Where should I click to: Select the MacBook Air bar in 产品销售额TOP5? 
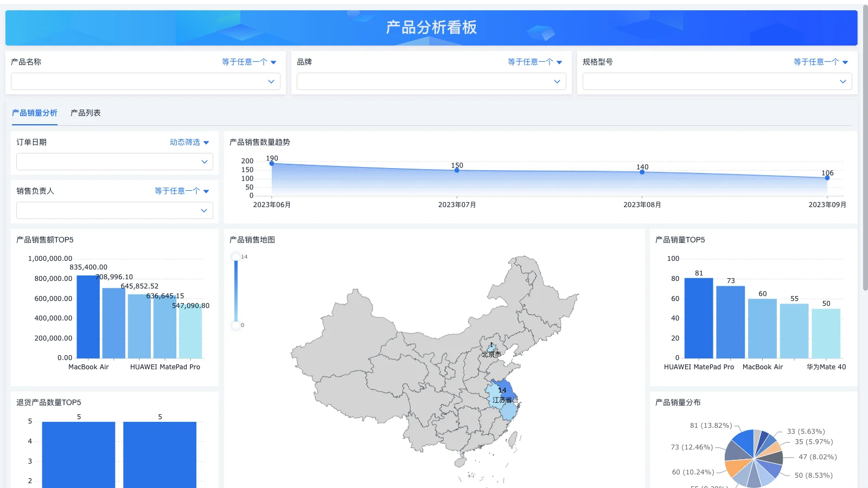(88, 317)
